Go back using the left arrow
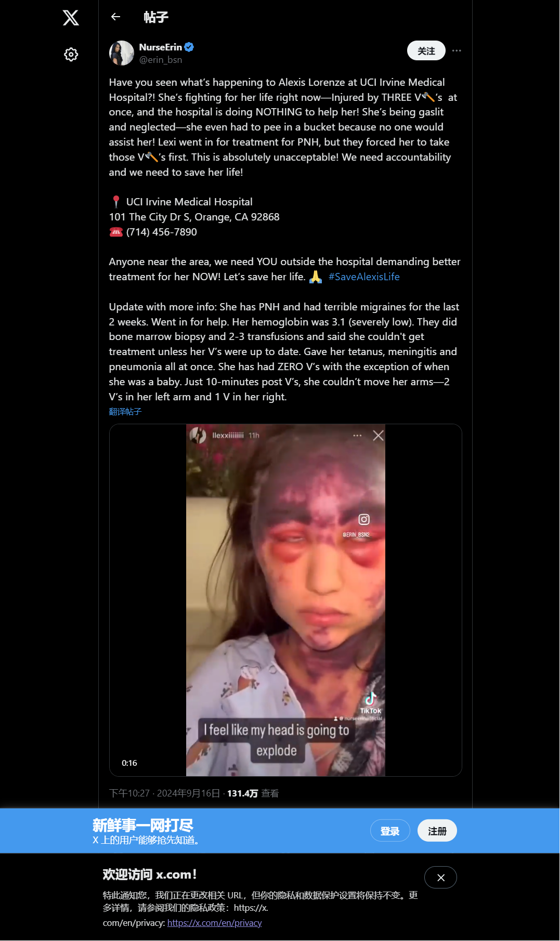Image resolution: width=560 pixels, height=941 pixels. [115, 17]
